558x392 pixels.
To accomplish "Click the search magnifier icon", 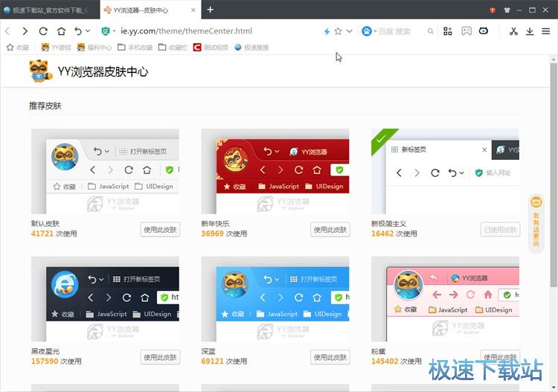I will pos(430,31).
